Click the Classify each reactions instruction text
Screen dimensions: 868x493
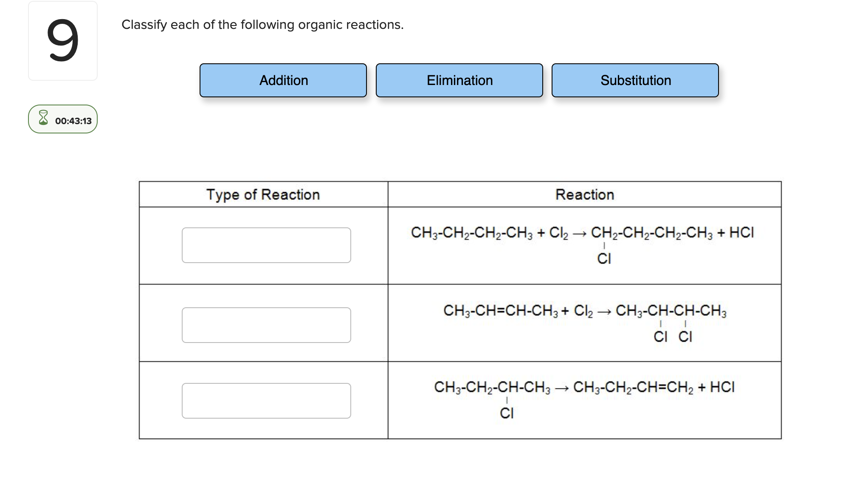point(262,25)
